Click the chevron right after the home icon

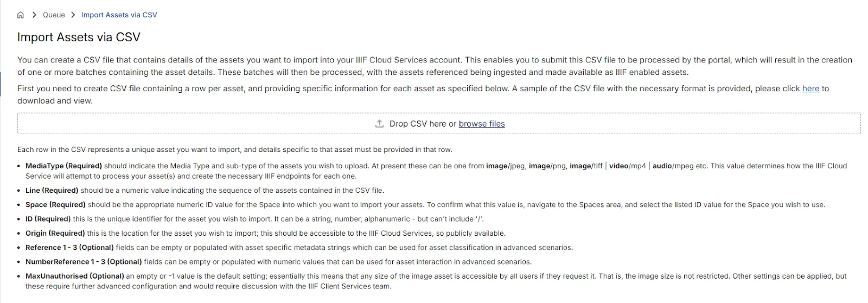[x=34, y=15]
